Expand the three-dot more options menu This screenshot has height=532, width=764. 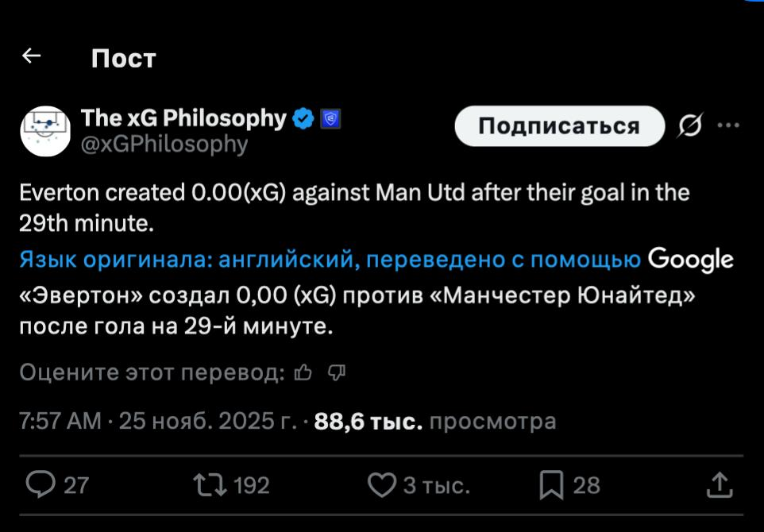click(728, 125)
